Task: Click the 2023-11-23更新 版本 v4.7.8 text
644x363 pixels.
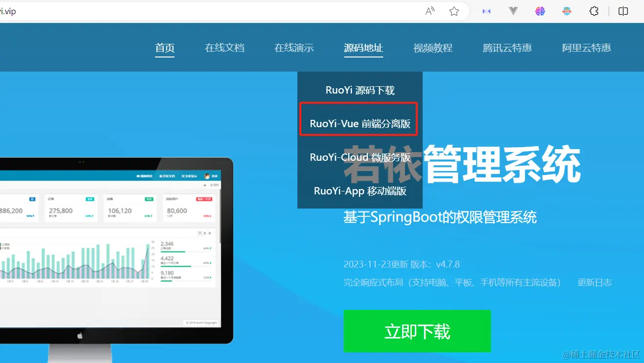Action: [x=401, y=265]
